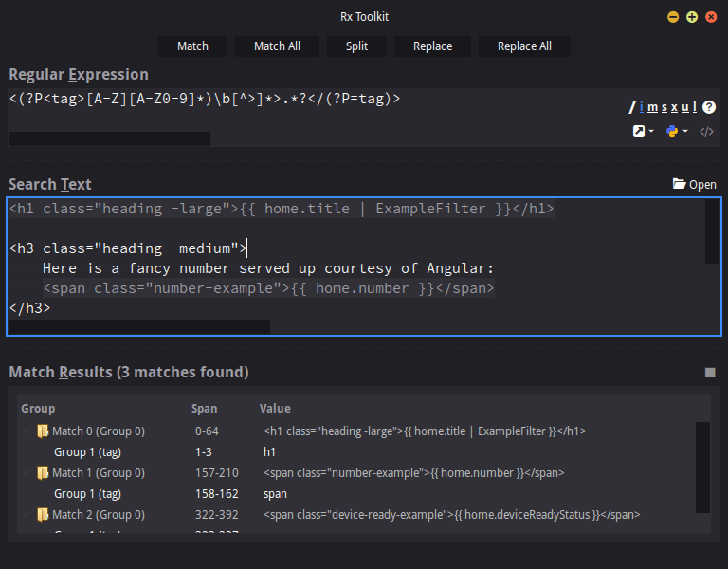This screenshot has width=728, height=569.
Task: Click the span value '322-392'
Action: (x=217, y=515)
